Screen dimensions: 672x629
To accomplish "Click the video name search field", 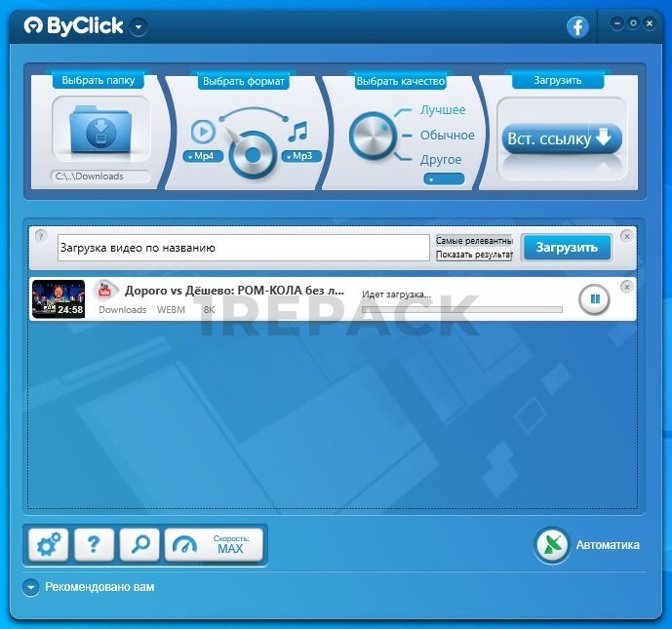I will tap(243, 248).
